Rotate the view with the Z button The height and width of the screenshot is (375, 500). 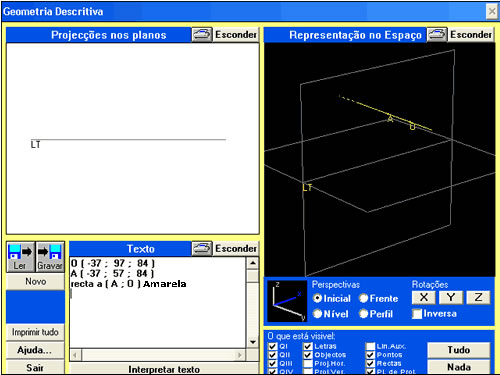[x=478, y=297]
